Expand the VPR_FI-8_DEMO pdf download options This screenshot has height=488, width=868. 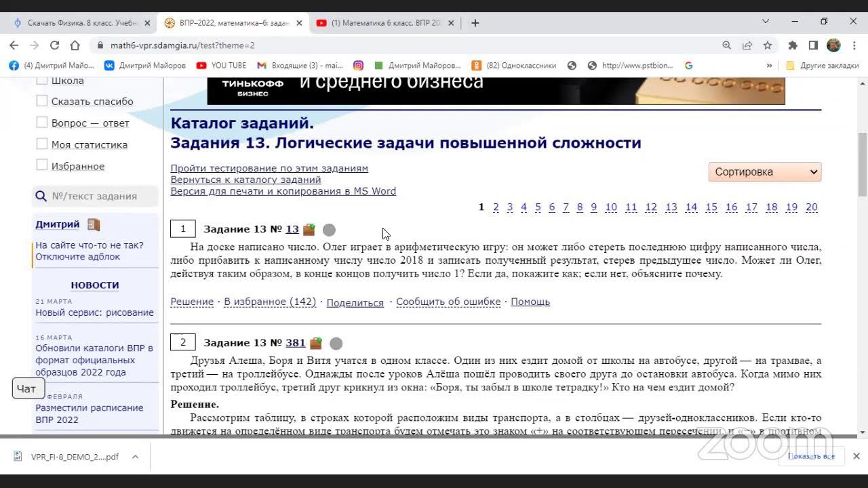pyautogui.click(x=135, y=457)
